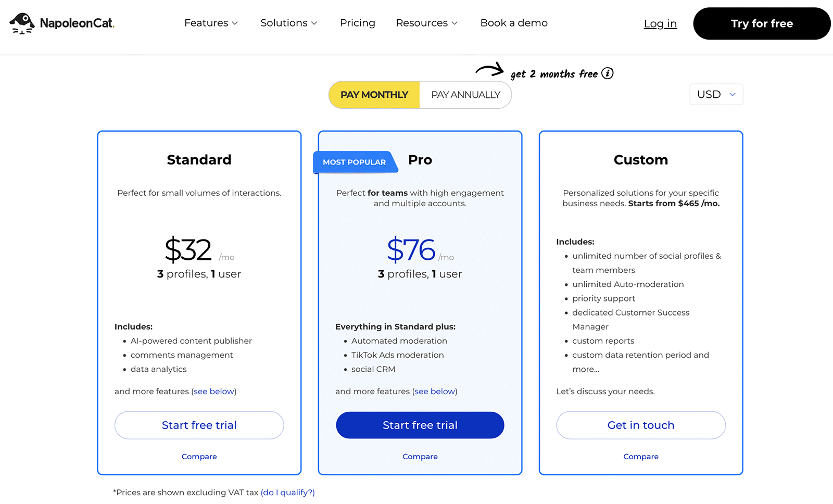Start free trial for Standard plan
833x504 pixels.
click(199, 425)
